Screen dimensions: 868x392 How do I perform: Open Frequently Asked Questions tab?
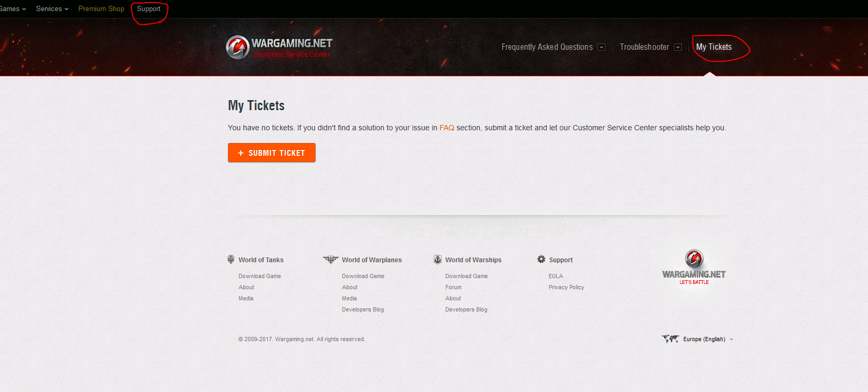click(547, 47)
